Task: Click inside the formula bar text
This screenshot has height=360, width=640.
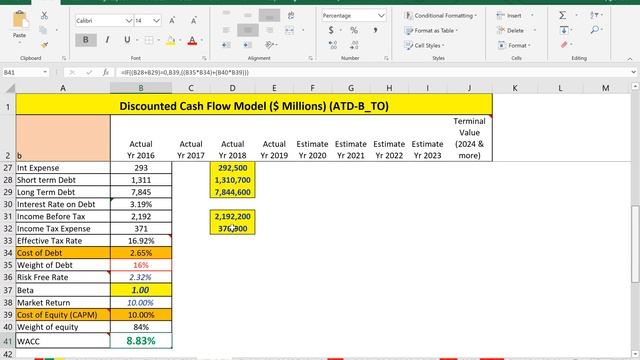Action: tap(185, 72)
